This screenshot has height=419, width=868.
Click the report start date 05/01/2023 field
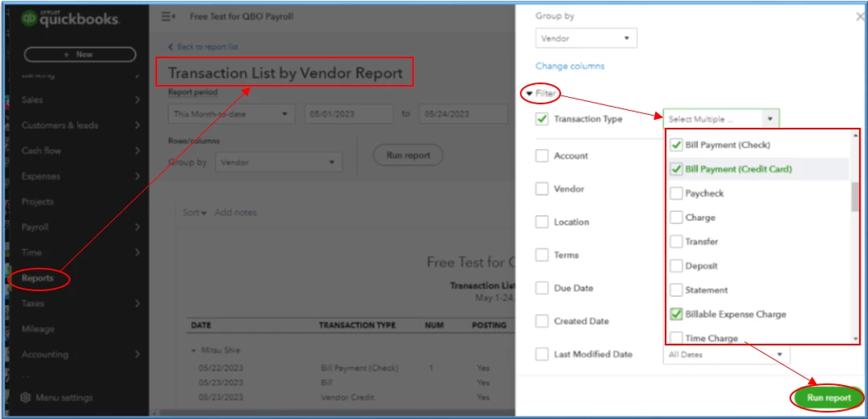coord(349,114)
